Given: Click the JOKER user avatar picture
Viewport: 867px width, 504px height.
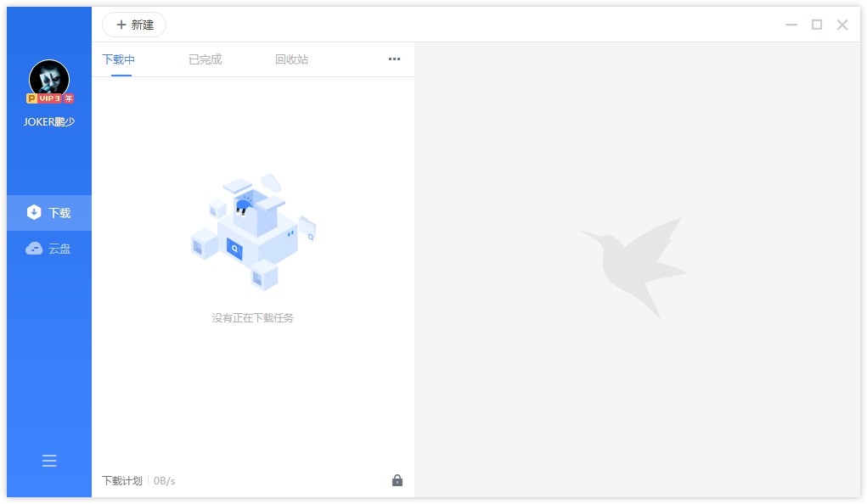Looking at the screenshot, I should 49,79.
